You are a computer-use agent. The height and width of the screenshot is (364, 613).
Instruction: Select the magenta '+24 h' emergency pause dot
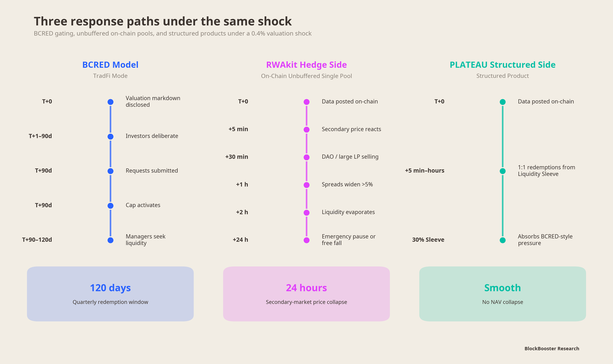(306, 240)
